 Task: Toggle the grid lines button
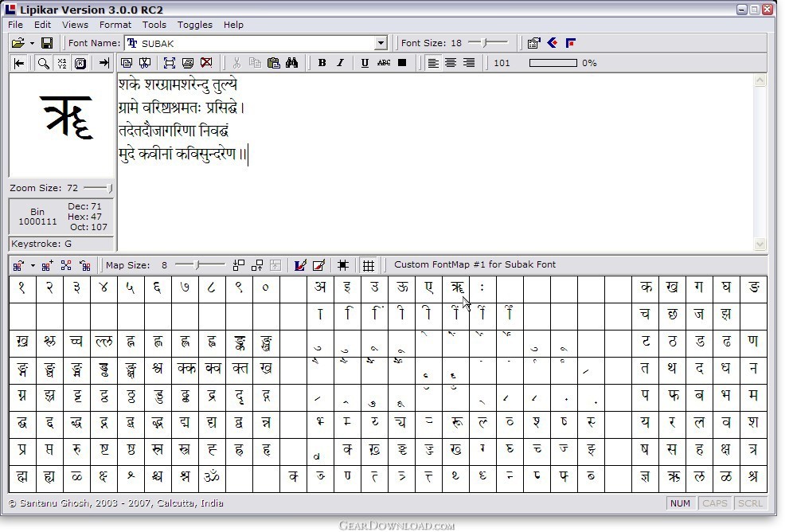(369, 265)
